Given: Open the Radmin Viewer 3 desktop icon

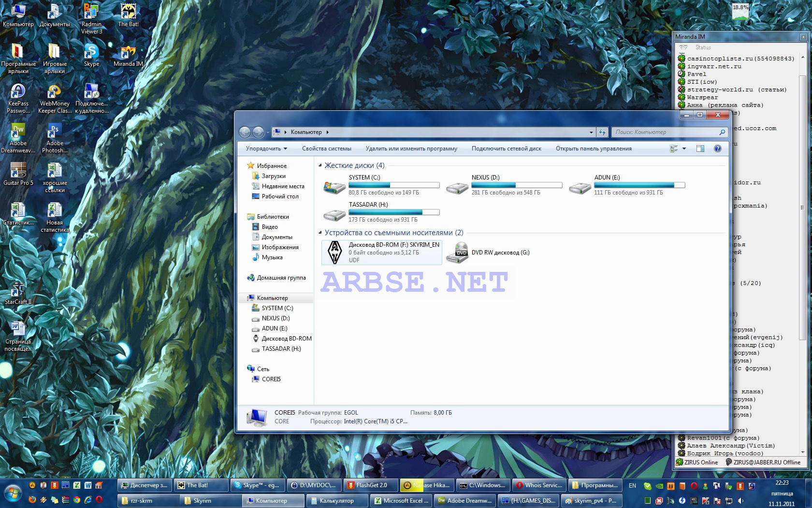Looking at the screenshot, I should [91, 18].
